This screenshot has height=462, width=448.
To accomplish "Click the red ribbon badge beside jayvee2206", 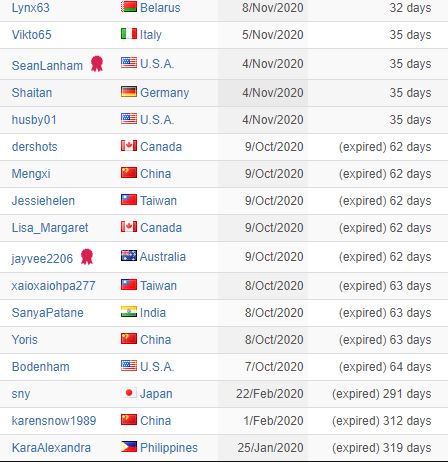I will pos(87,257).
